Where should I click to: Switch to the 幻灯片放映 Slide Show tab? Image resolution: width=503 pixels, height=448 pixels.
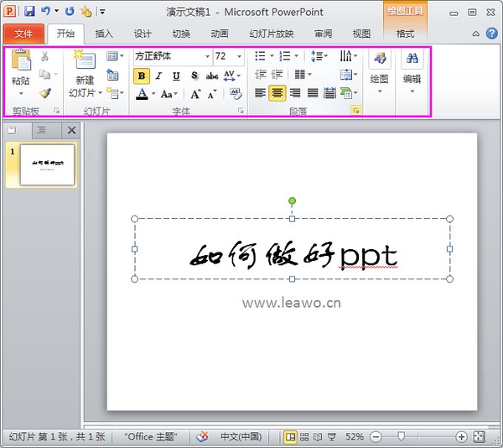pyautogui.click(x=272, y=34)
